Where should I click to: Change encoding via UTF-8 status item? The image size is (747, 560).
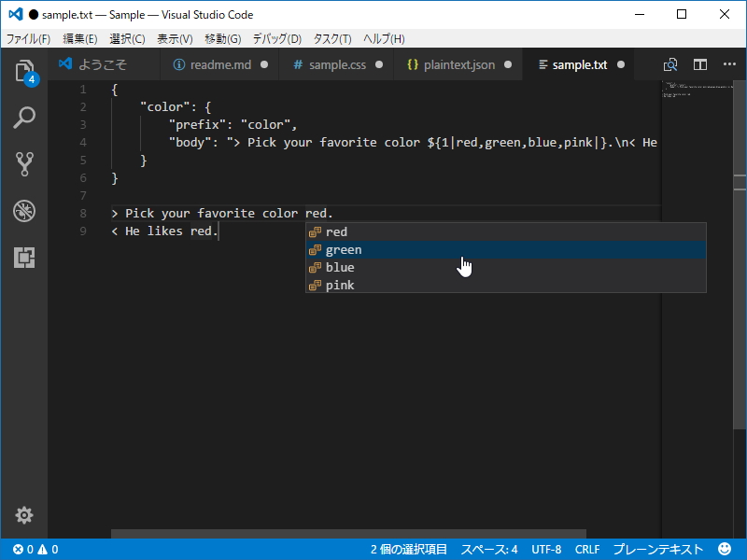(546, 550)
